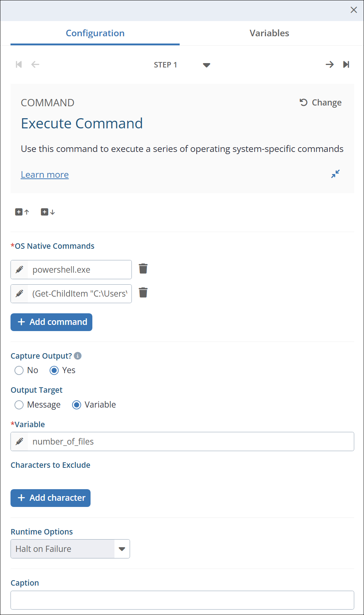Click into the Caption text field
The width and height of the screenshot is (364, 615).
click(x=182, y=600)
